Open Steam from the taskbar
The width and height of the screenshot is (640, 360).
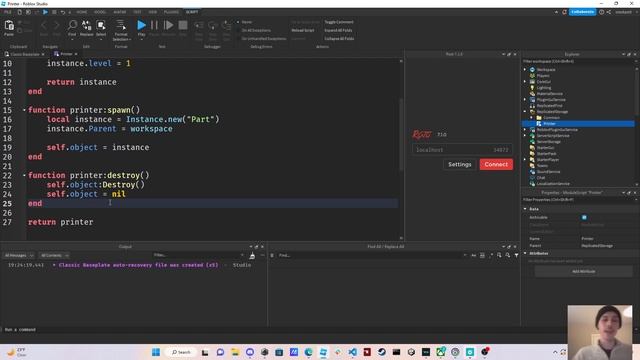click(382, 352)
